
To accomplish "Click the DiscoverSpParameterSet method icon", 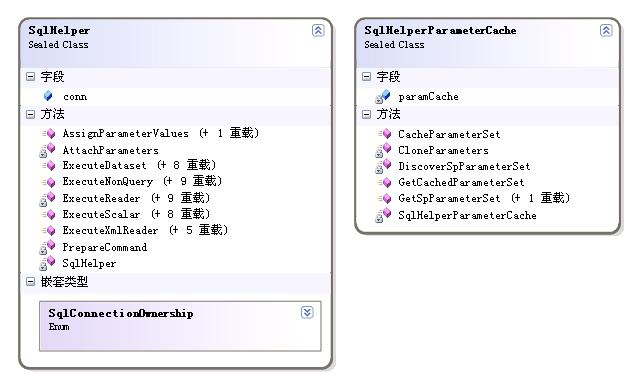I will [383, 166].
